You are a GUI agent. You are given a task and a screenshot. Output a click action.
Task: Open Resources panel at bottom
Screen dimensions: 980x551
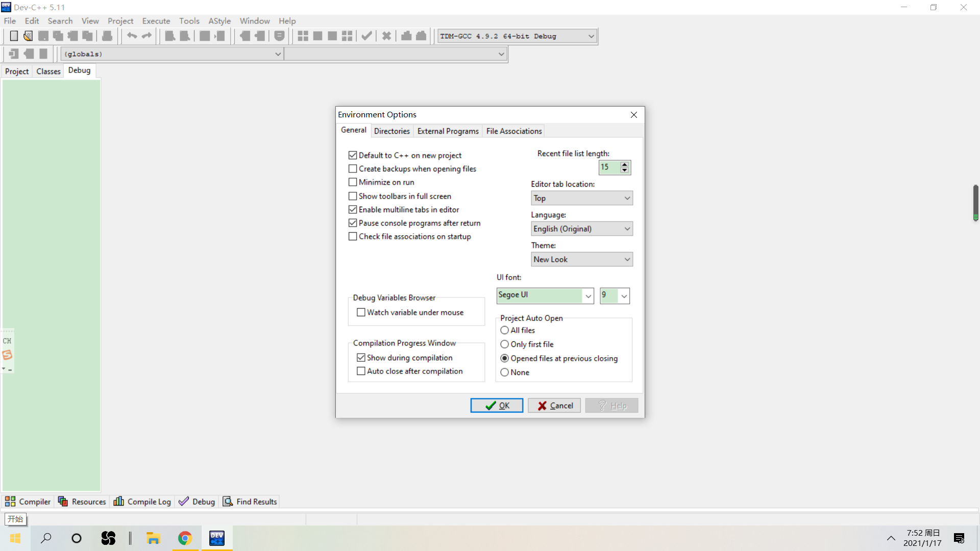(82, 502)
